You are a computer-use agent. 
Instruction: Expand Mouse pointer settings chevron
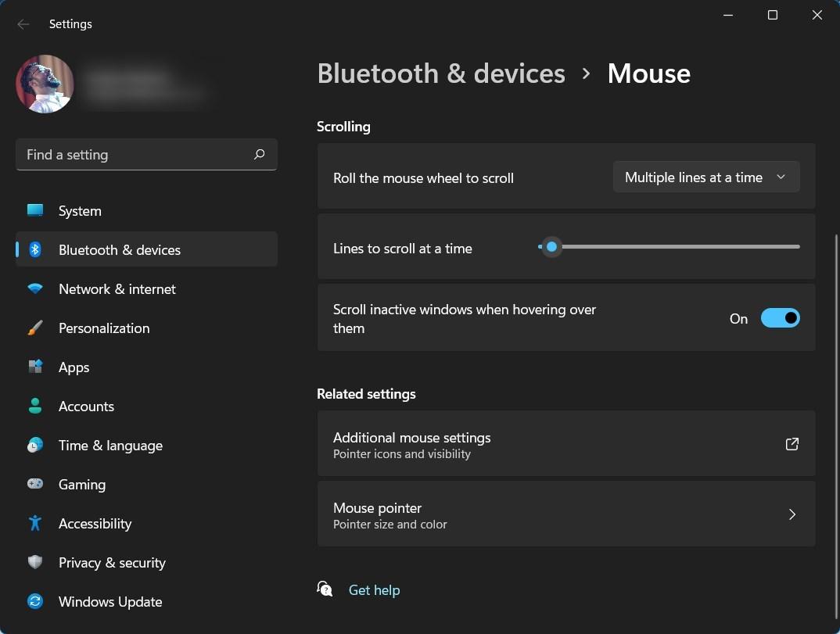click(x=792, y=514)
